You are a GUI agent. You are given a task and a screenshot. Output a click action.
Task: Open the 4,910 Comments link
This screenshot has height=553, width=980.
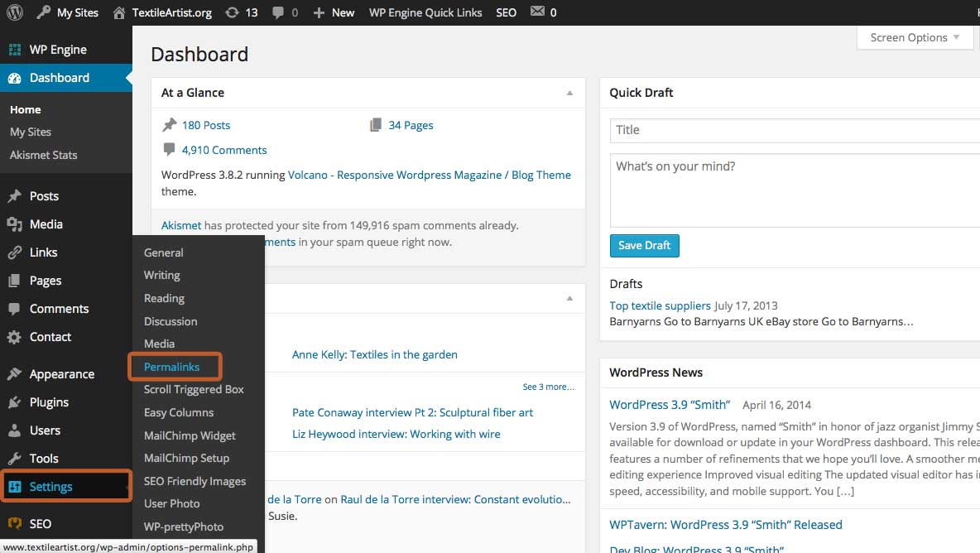pyautogui.click(x=224, y=150)
